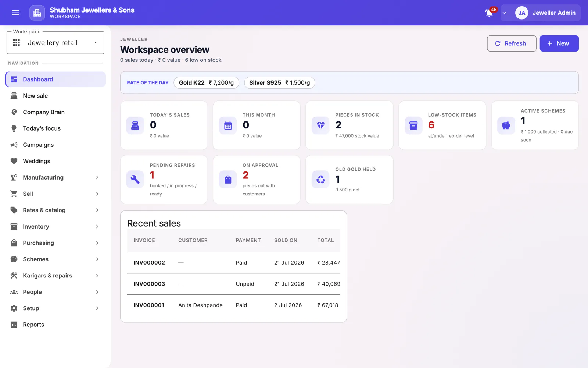
Task: Click the Weddings heart icon
Action: (x=14, y=161)
